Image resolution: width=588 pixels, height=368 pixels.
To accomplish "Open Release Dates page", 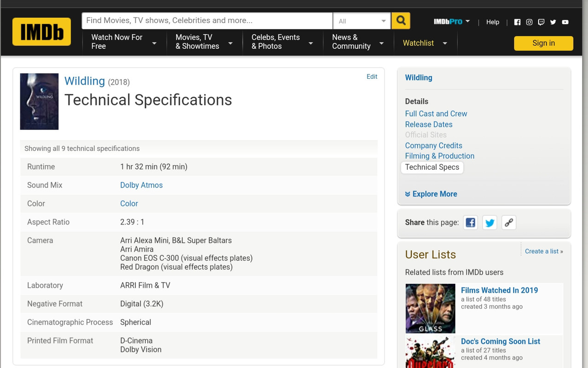I will pos(429,124).
